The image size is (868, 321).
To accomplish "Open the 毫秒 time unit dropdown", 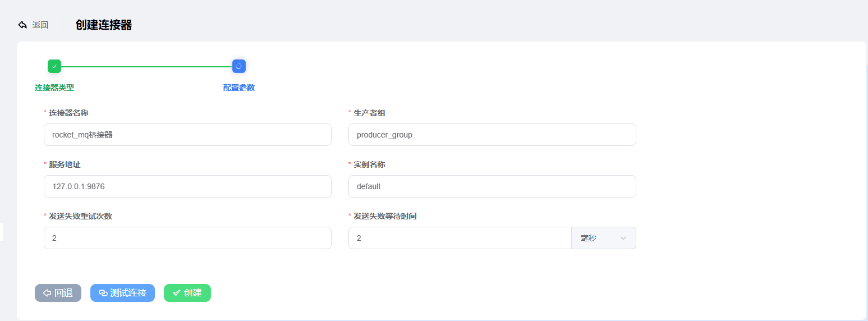I will [x=604, y=238].
